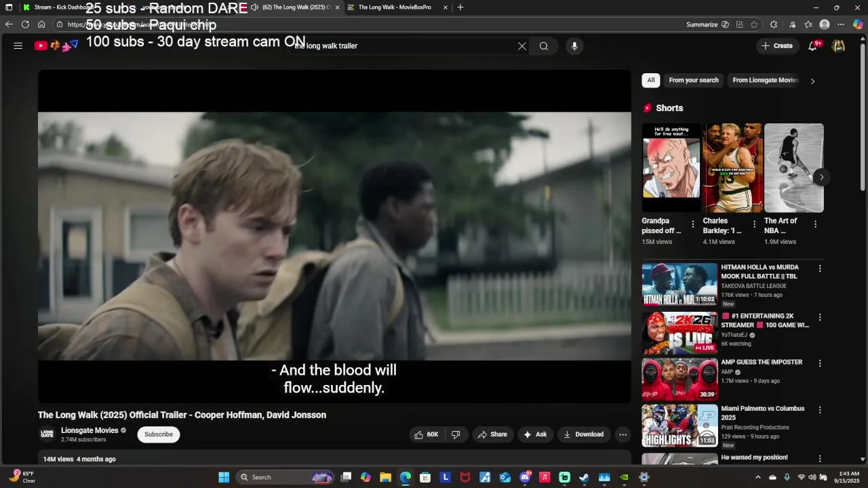Open a new browser tab

(460, 7)
